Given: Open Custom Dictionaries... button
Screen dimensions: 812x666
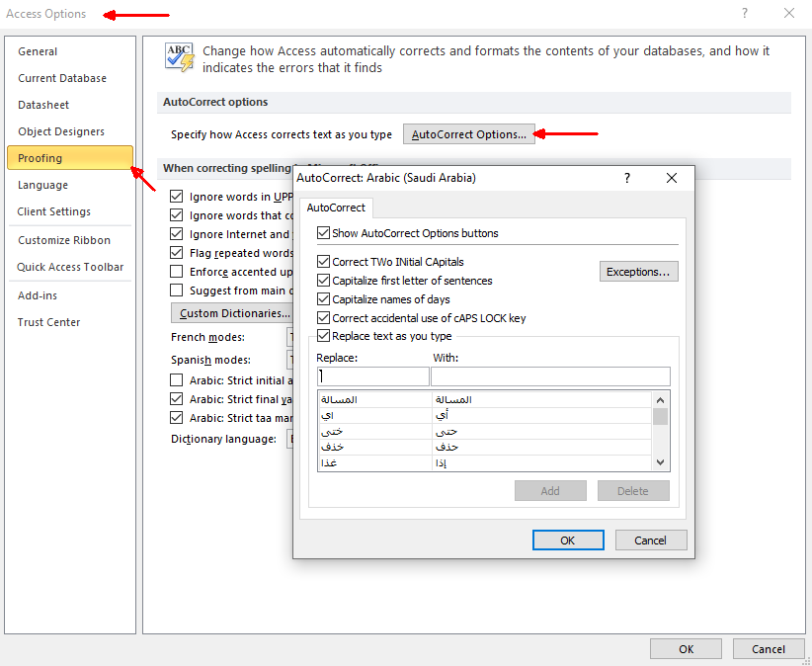Looking at the screenshot, I should 231,313.
